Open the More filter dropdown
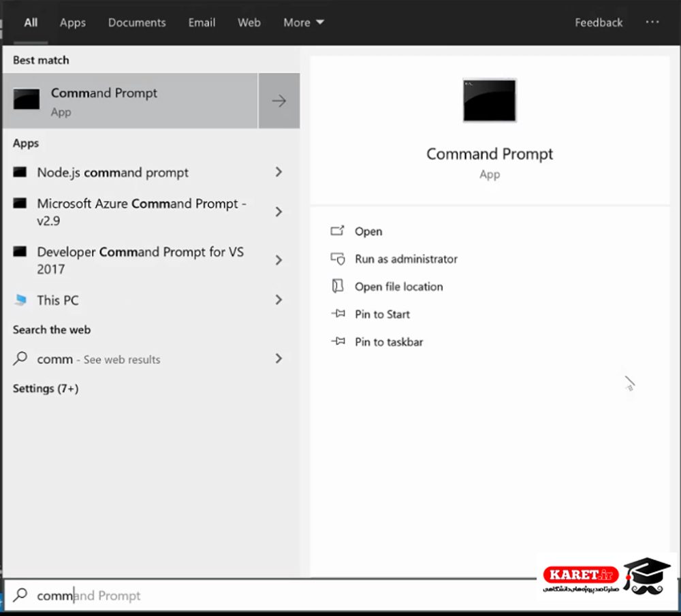681x616 pixels. pyautogui.click(x=304, y=22)
